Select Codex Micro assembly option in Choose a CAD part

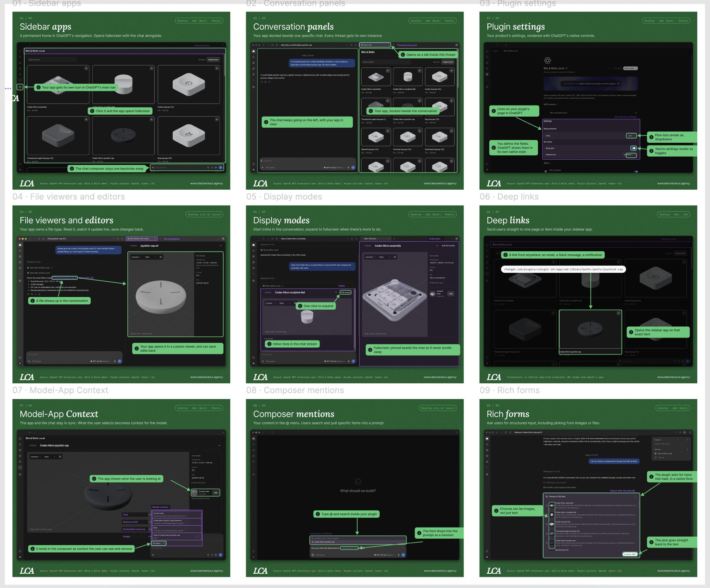point(591,505)
